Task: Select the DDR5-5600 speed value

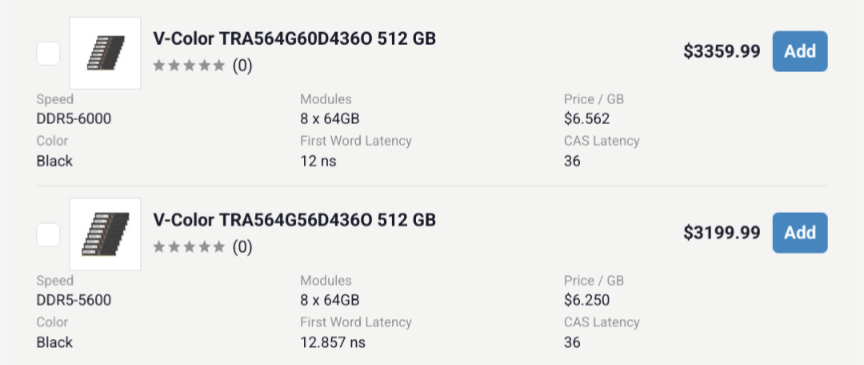Action: (74, 300)
